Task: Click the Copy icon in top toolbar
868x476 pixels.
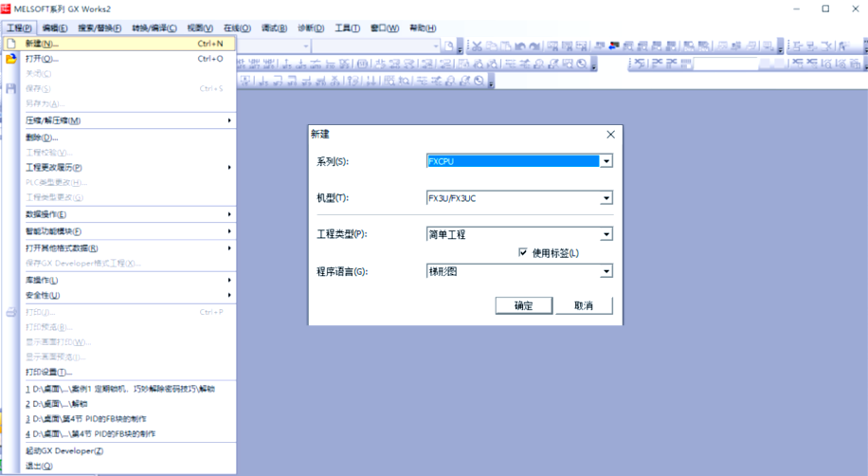Action: pyautogui.click(x=493, y=46)
